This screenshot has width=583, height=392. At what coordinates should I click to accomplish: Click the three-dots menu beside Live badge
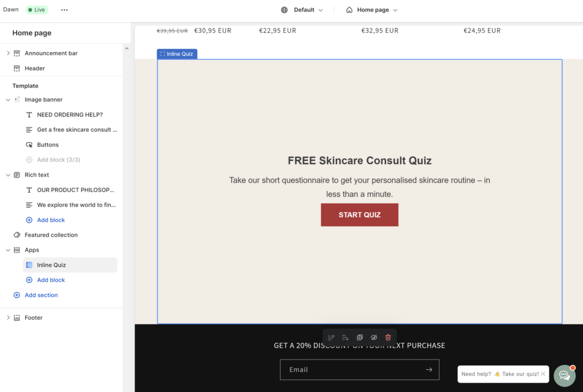tap(64, 10)
